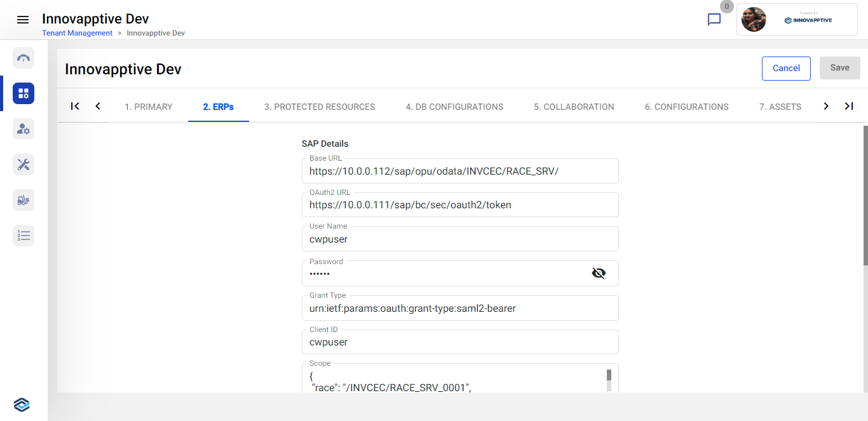Open the 4. DB CONFIGURATIONS tab

coord(454,107)
